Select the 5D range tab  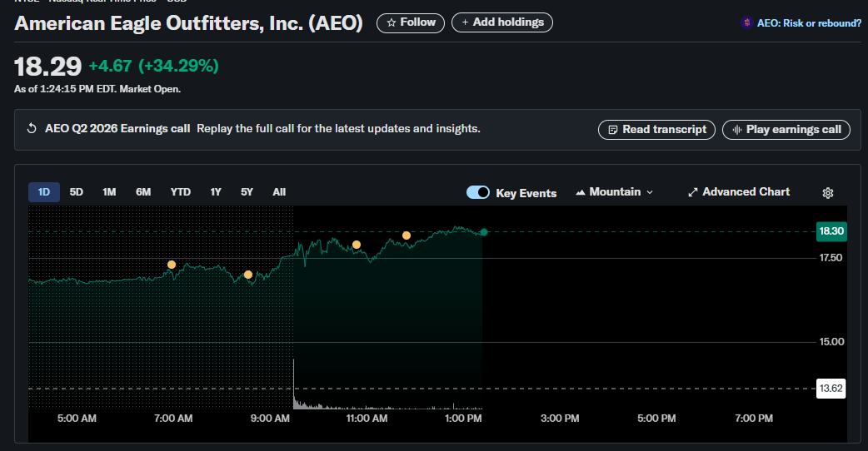(77, 191)
